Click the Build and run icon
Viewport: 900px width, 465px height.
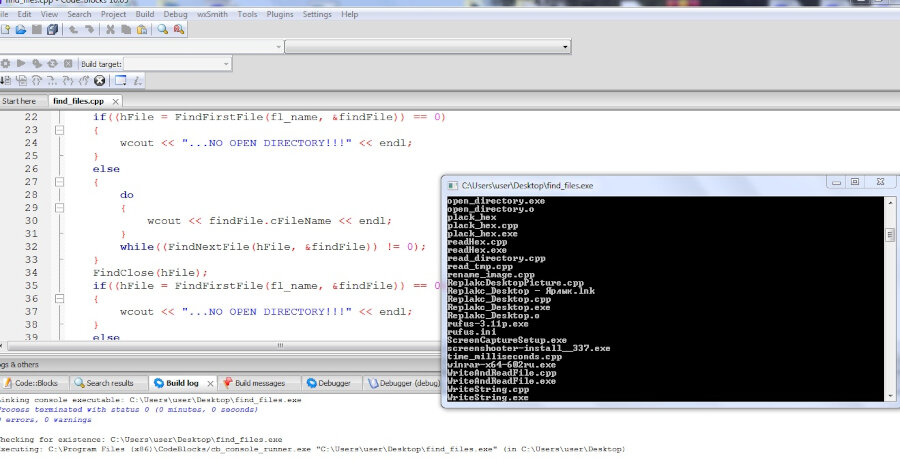(x=37, y=63)
